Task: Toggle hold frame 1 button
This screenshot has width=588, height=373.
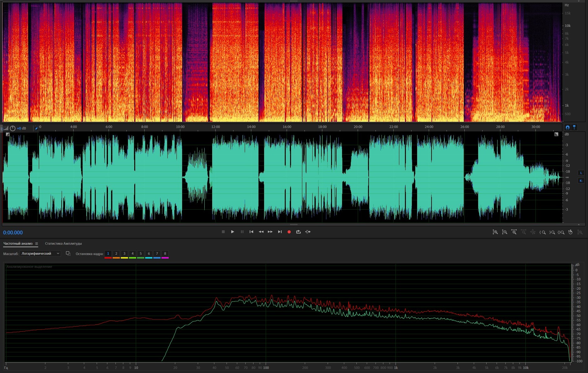Action: click(x=108, y=254)
